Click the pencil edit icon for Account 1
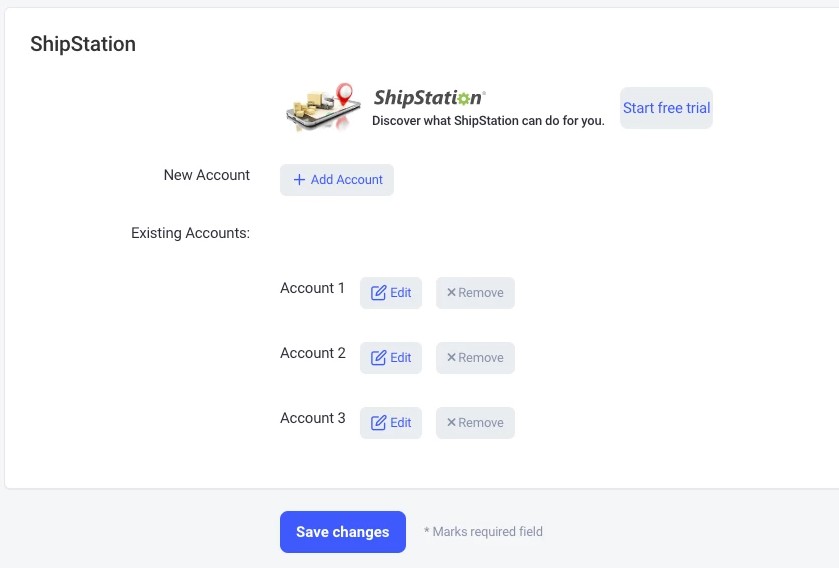Screen dimensions: 839x568 pos(378,293)
